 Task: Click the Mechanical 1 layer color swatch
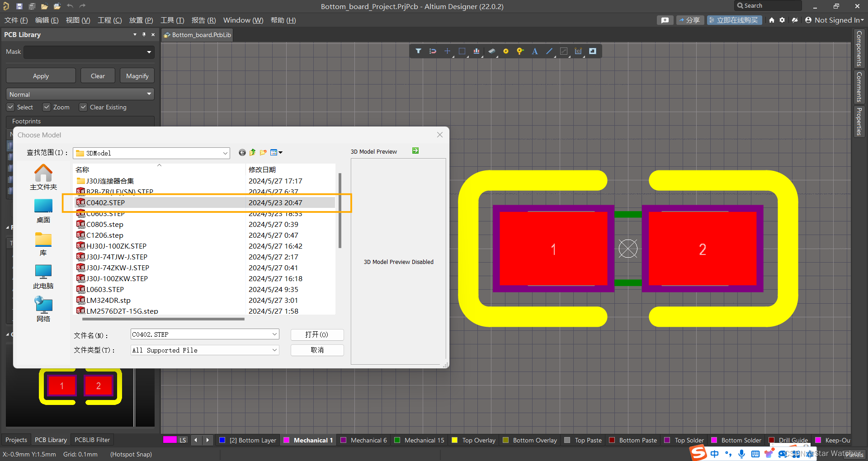pyautogui.click(x=286, y=440)
